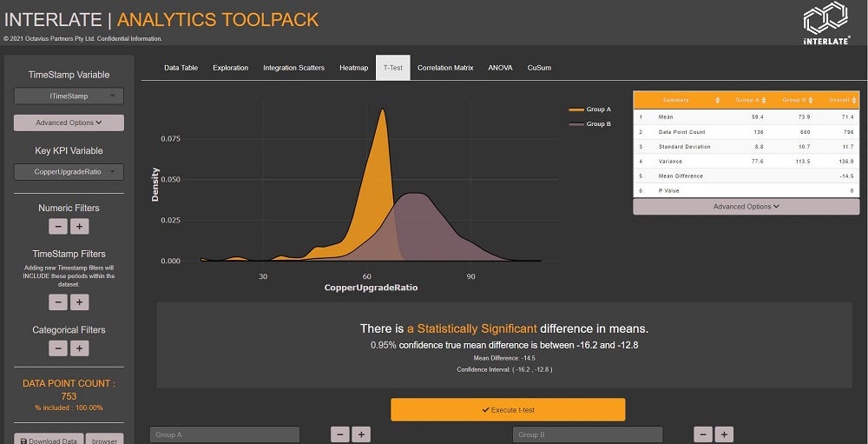868x444 pixels.
Task: Remove a Categorical Filter with minus button
Action: 58,348
